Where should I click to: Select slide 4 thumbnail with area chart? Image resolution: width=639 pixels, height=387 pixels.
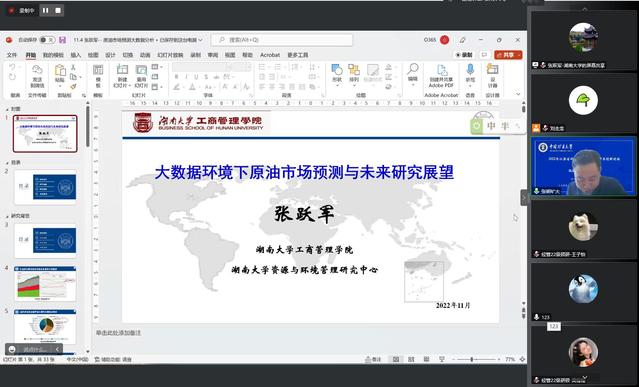[x=45, y=284]
